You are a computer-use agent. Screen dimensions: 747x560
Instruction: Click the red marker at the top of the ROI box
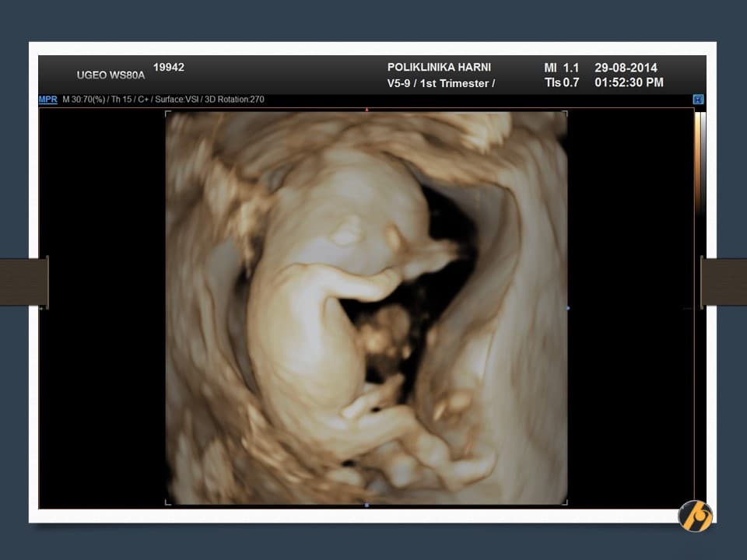pyautogui.click(x=366, y=110)
